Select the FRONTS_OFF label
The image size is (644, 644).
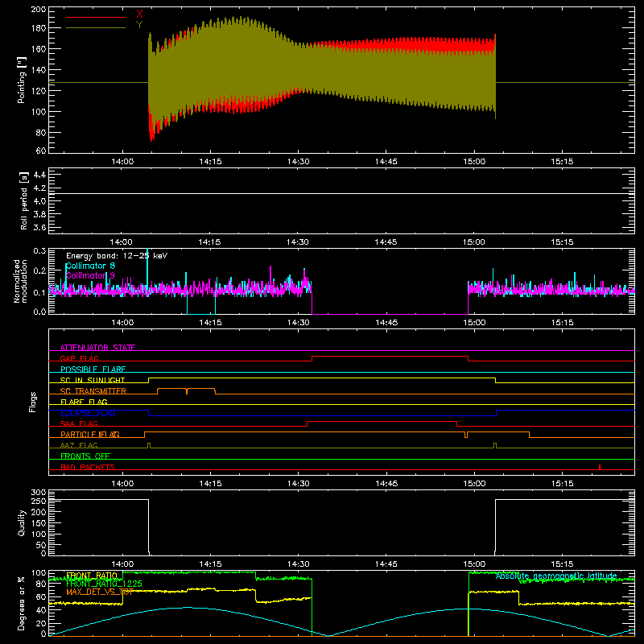pos(85,456)
